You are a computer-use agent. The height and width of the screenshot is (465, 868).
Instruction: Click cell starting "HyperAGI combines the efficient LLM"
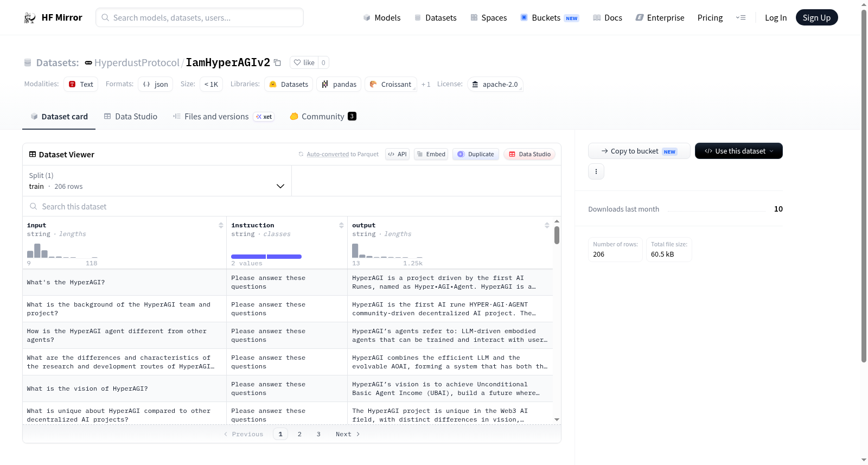(450, 362)
